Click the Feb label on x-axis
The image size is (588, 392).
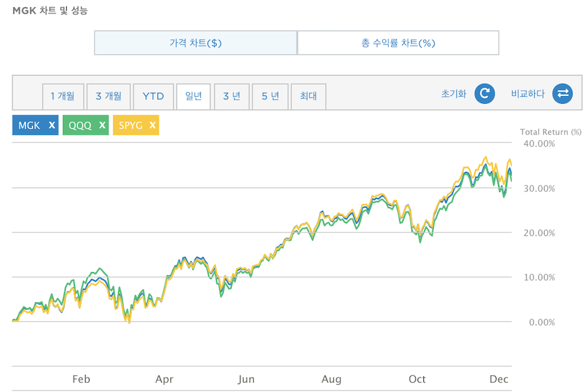point(81,379)
